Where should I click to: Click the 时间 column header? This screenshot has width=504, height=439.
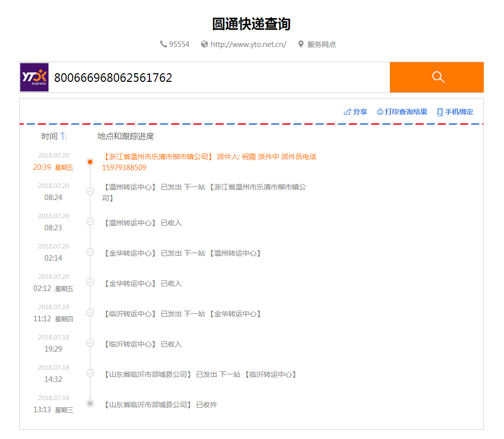[49, 136]
